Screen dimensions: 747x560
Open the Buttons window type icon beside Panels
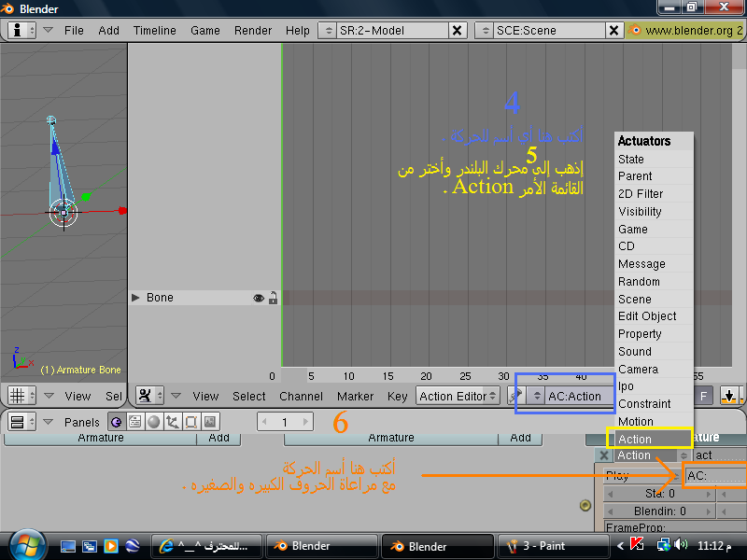click(x=21, y=422)
